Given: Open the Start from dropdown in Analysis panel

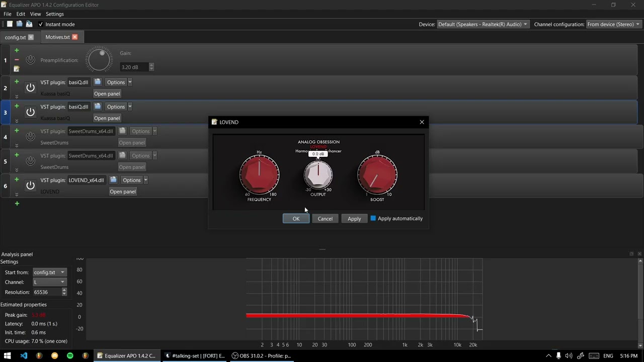Looking at the screenshot, I should [49, 273].
